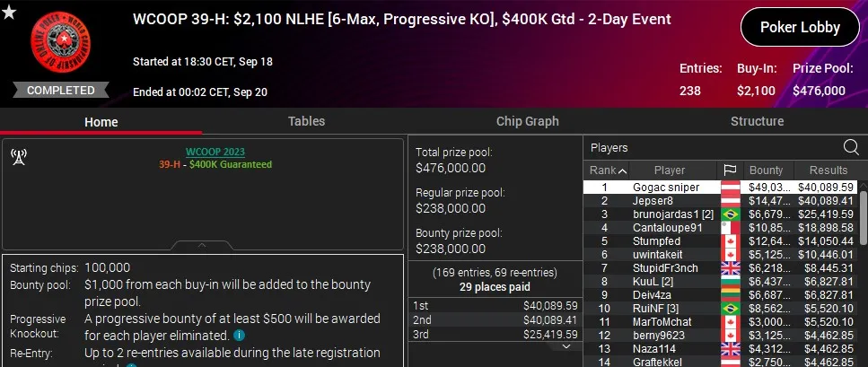Click the broadcast antenna icon
Screen dimensions: 868x367
coord(18,157)
